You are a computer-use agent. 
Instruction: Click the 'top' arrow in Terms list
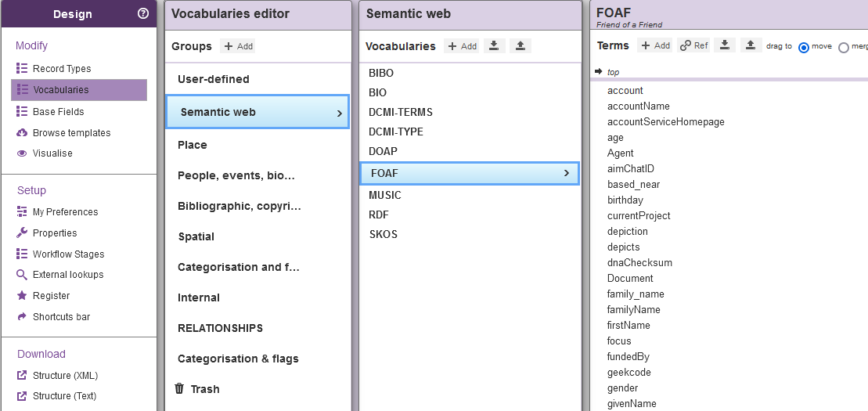pos(599,71)
